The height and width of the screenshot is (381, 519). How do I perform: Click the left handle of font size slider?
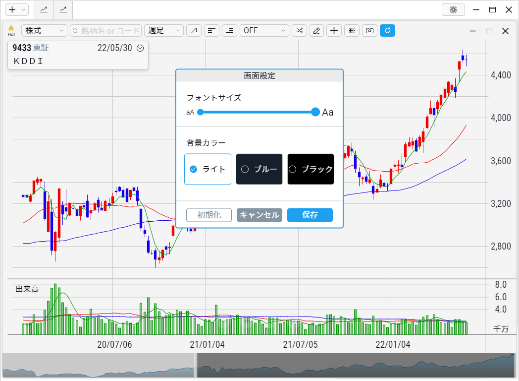pyautogui.click(x=200, y=112)
